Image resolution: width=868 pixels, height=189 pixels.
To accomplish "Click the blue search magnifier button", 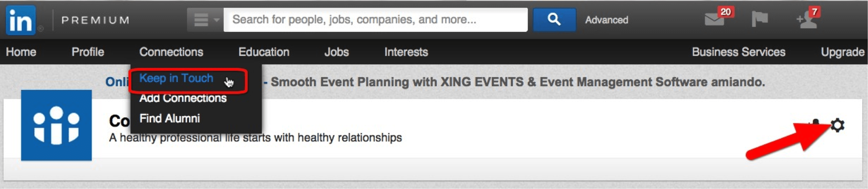I will (554, 20).
